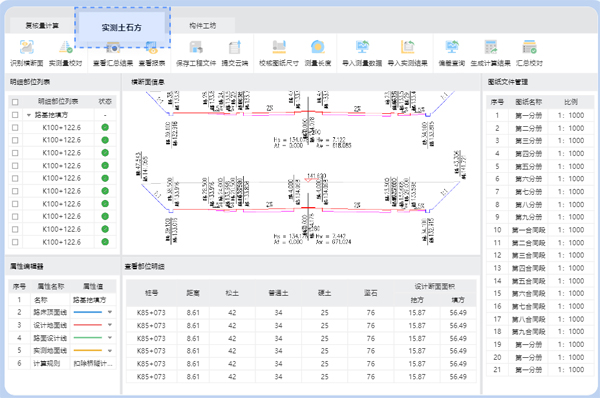Click the 属性名称 column header
The width and height of the screenshot is (600, 398).
click(x=51, y=286)
